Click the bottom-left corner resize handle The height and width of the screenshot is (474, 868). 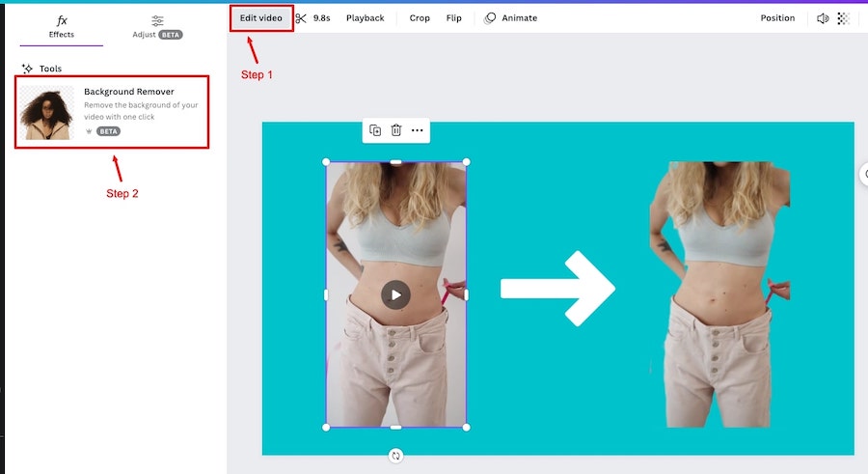326,427
